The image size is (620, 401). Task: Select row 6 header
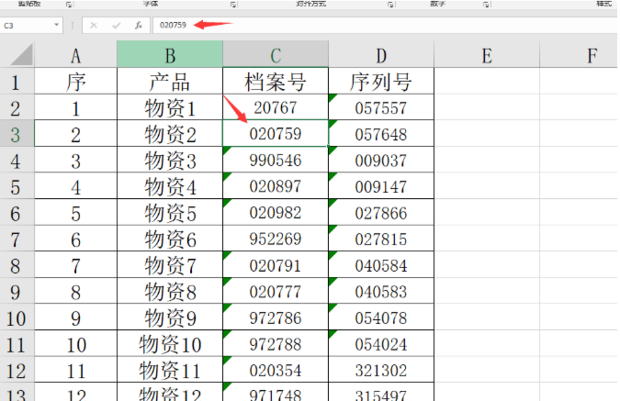click(17, 212)
